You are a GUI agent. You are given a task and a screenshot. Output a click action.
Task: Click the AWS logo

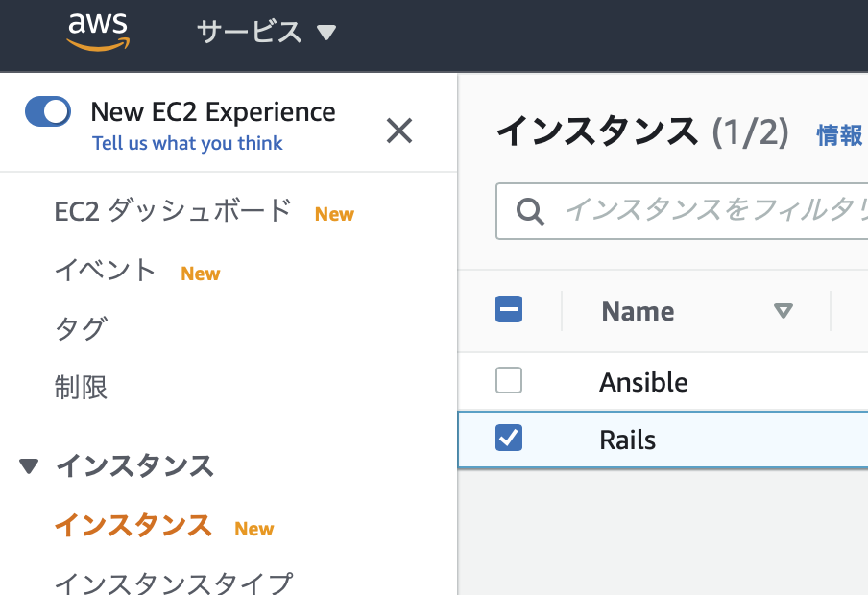(98, 32)
